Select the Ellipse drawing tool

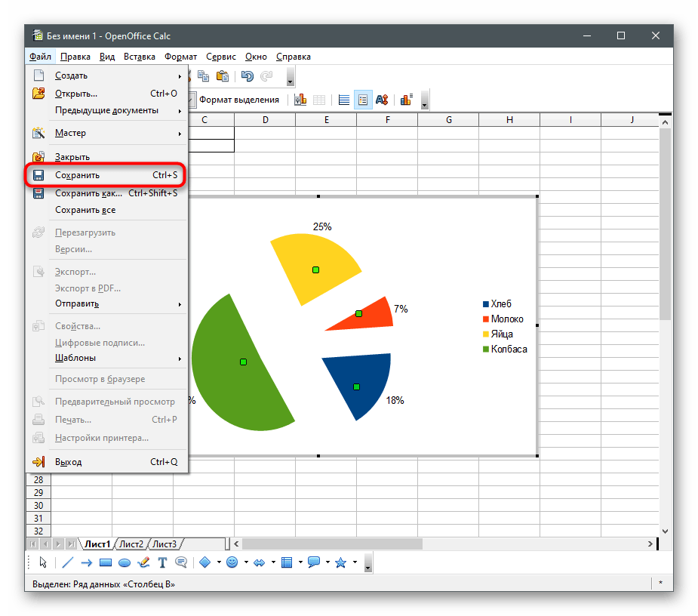[125, 562]
